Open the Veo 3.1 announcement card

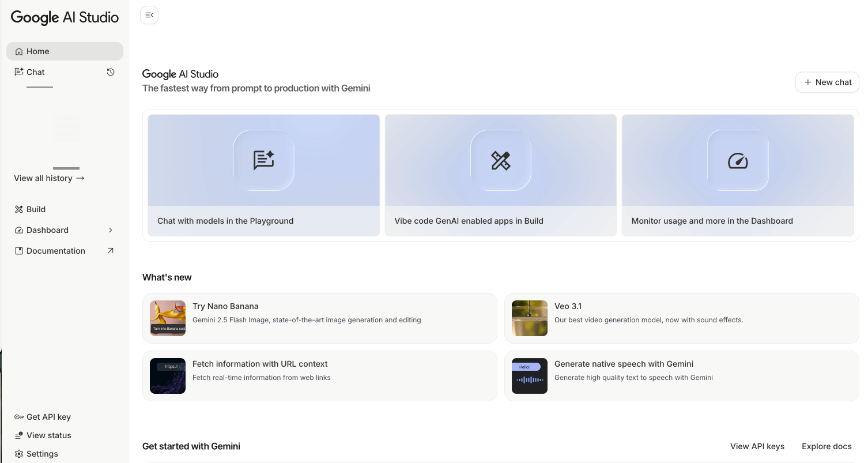681,318
